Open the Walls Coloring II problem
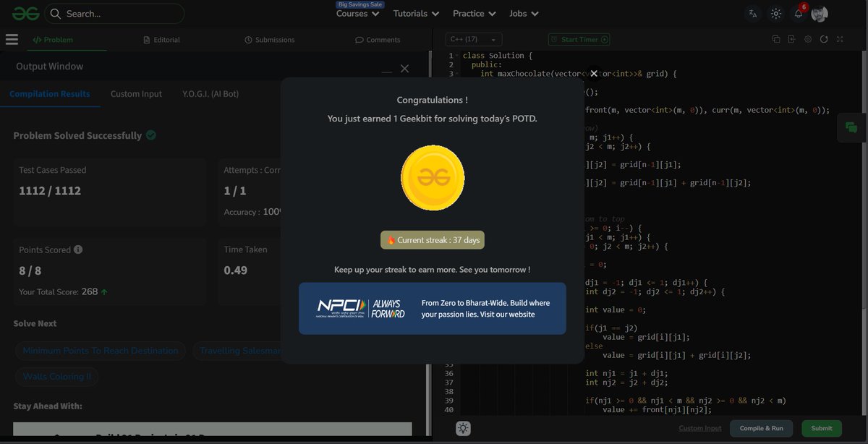Screen dimensions: 868x444 (57, 377)
